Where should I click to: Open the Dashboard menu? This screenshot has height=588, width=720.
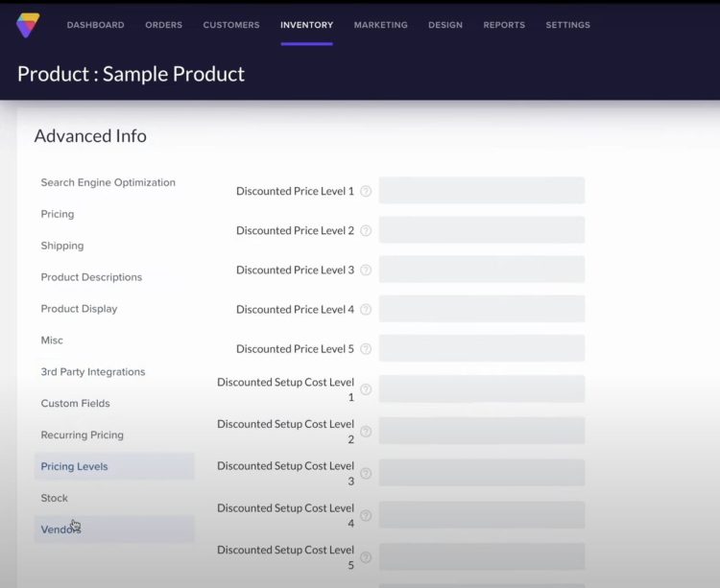95,25
